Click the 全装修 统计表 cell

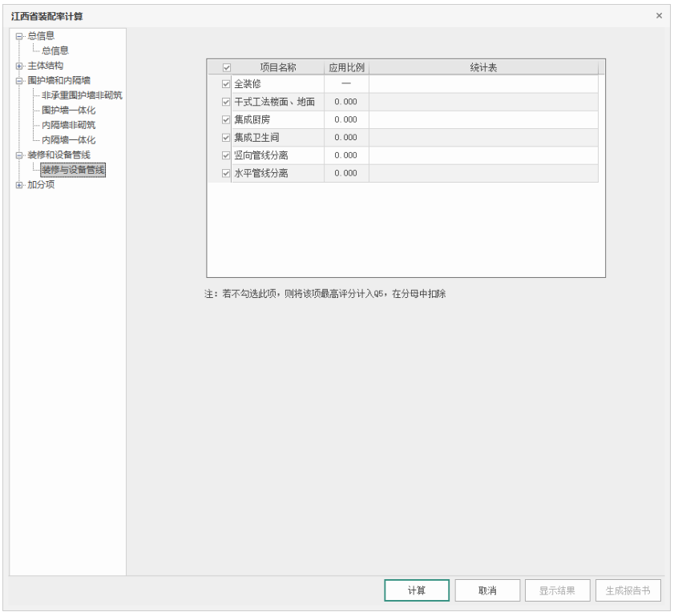click(483, 84)
